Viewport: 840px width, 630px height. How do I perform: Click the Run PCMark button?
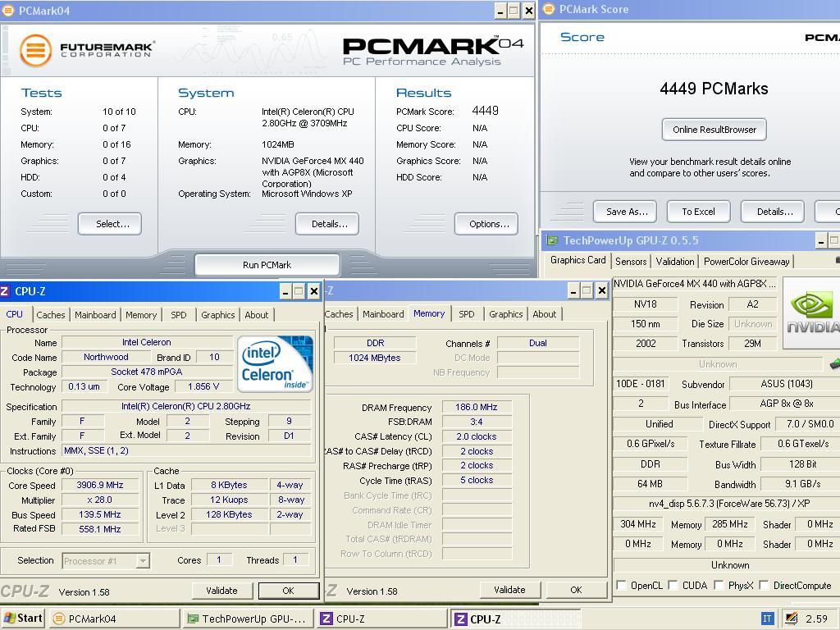coord(267,265)
